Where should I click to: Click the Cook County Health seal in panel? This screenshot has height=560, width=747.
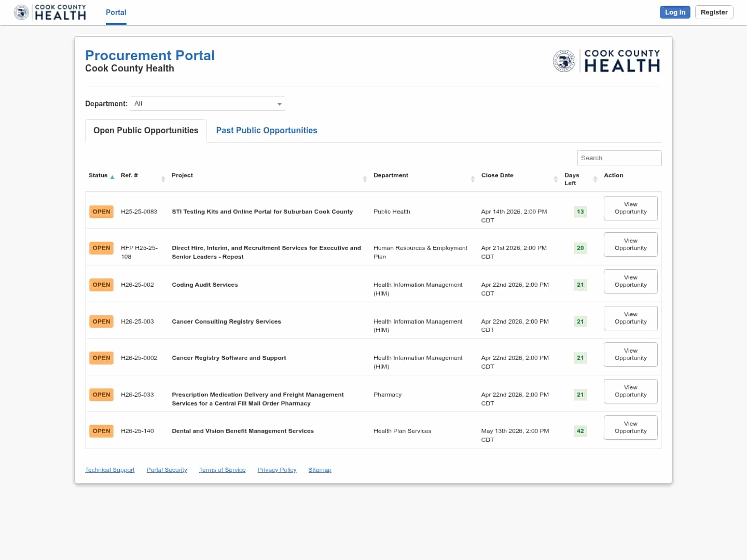click(564, 61)
